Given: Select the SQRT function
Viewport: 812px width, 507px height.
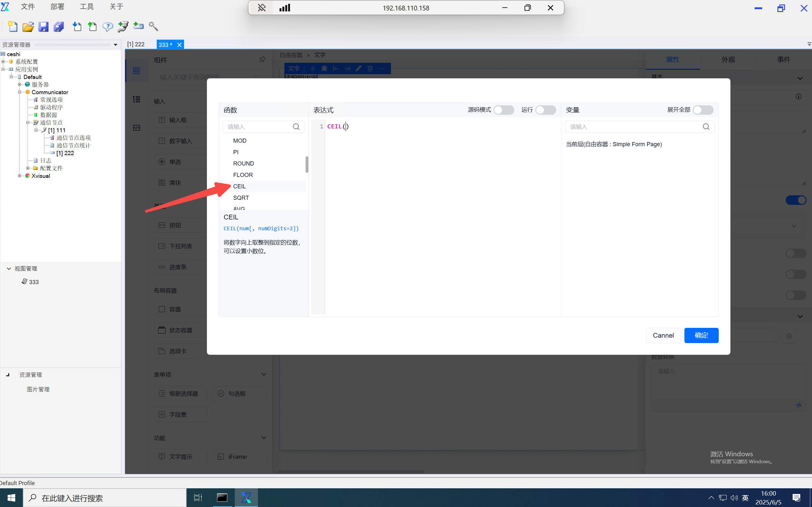Looking at the screenshot, I should coord(241,198).
